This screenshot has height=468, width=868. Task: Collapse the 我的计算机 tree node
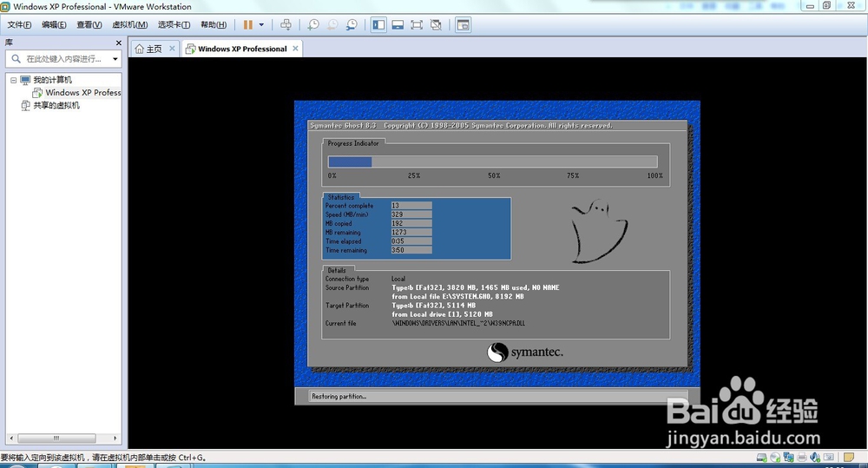point(13,80)
